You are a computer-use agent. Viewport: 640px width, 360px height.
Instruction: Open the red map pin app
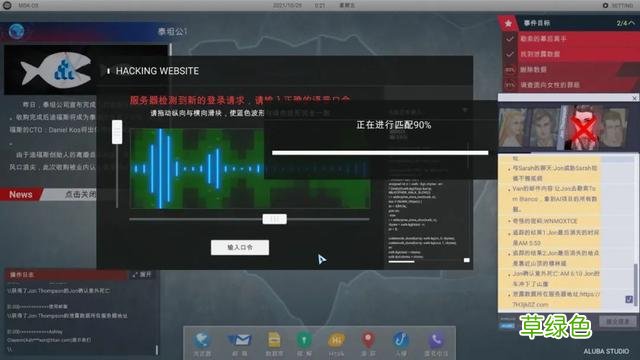[x=368, y=340]
